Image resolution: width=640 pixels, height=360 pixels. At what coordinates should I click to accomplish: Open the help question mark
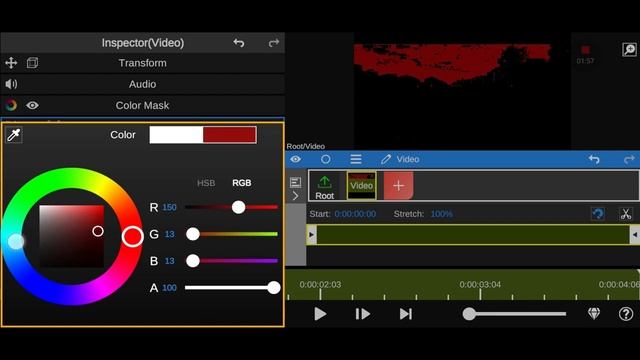pos(626,314)
